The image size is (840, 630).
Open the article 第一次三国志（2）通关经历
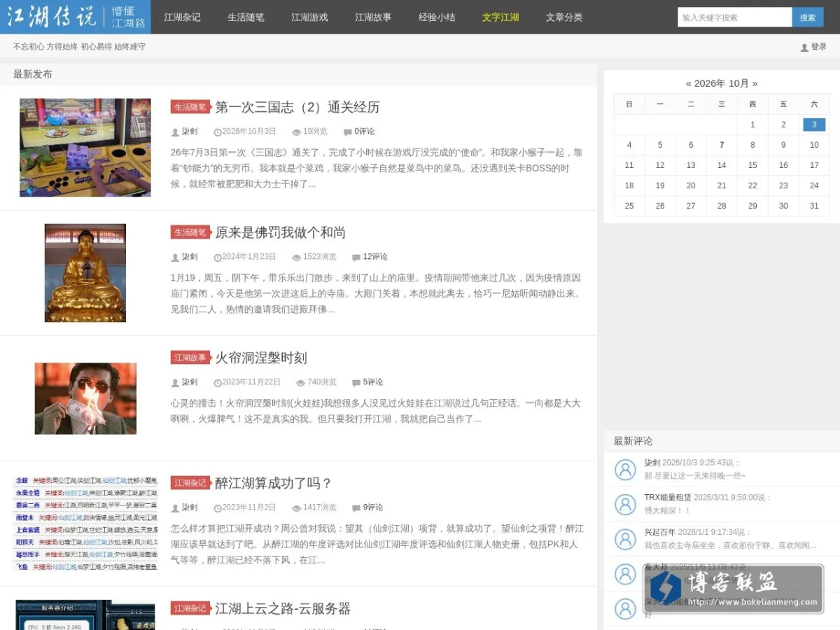297,107
